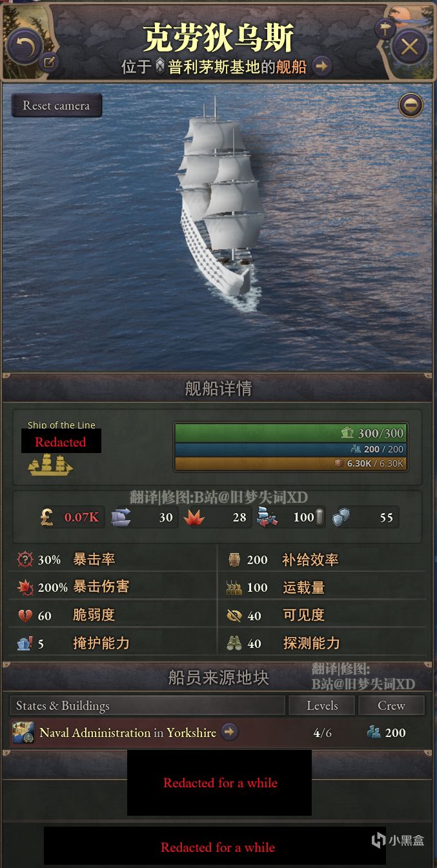Click the back arrow icon at top left

point(24,46)
